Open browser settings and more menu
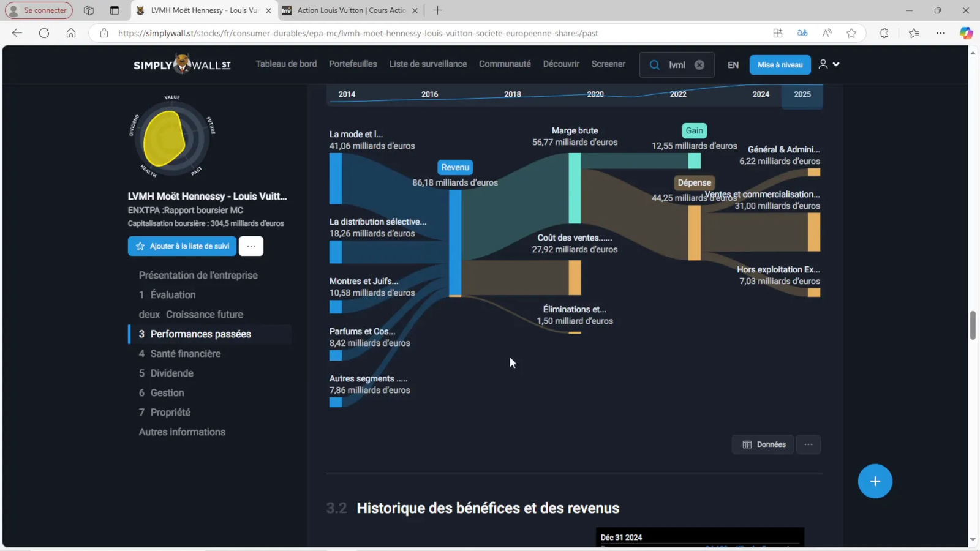 [941, 33]
